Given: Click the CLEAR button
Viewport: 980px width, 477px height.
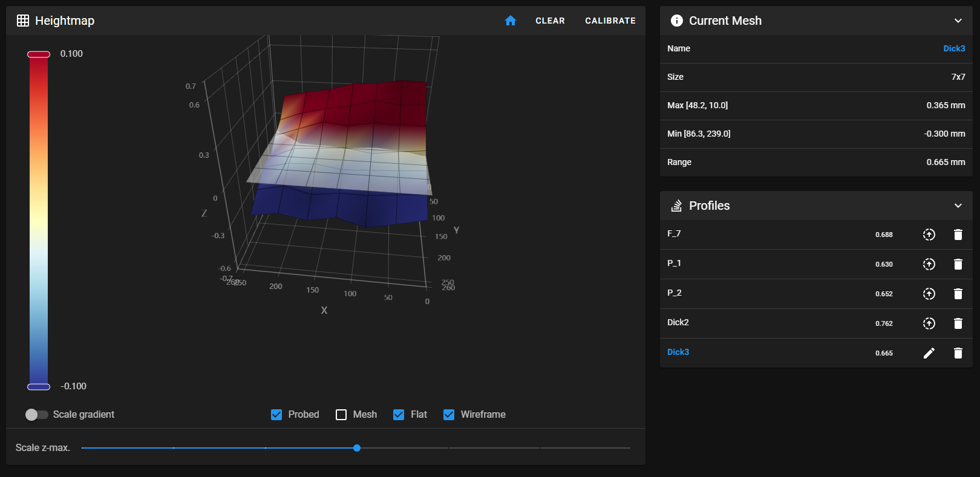Looking at the screenshot, I should (x=550, y=21).
